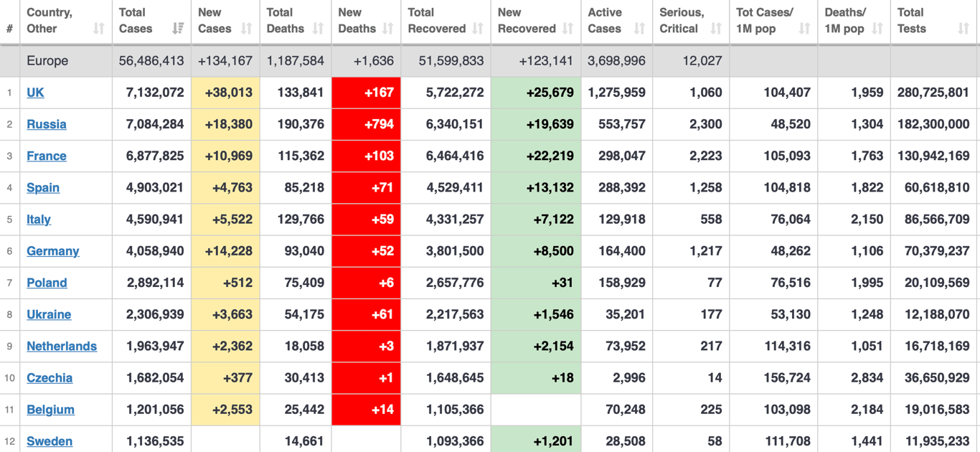Click Belgium new deaths cell +14
Viewport: 980px width, 452px height.
coord(366,409)
